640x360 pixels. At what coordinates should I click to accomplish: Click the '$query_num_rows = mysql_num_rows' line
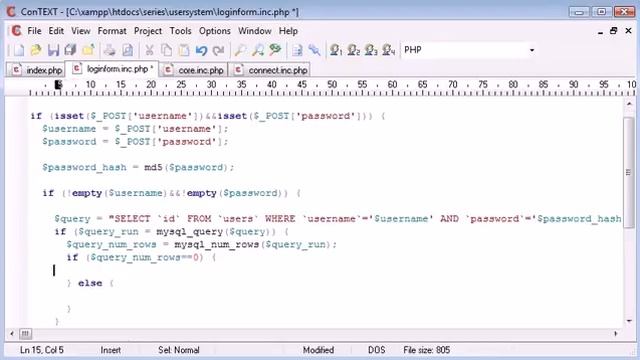[x=202, y=244]
